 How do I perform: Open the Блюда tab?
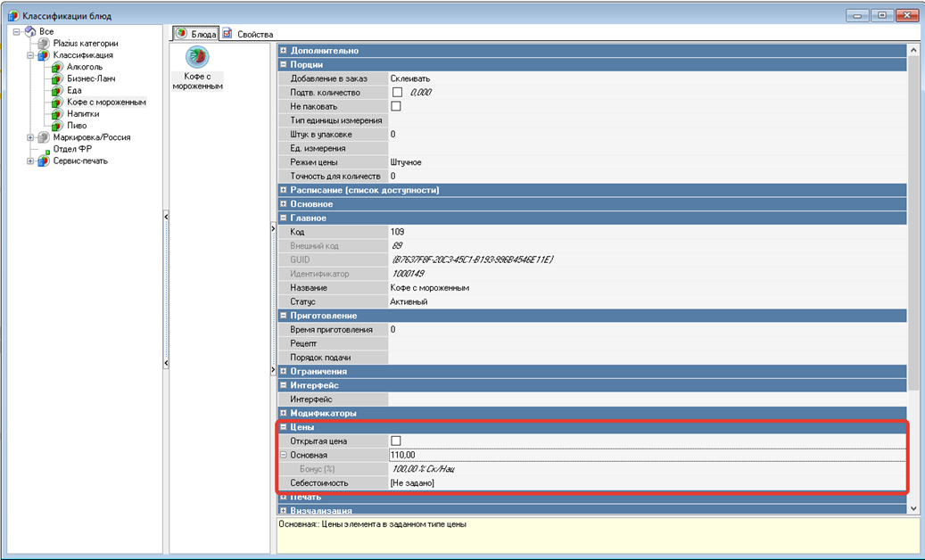pos(196,34)
